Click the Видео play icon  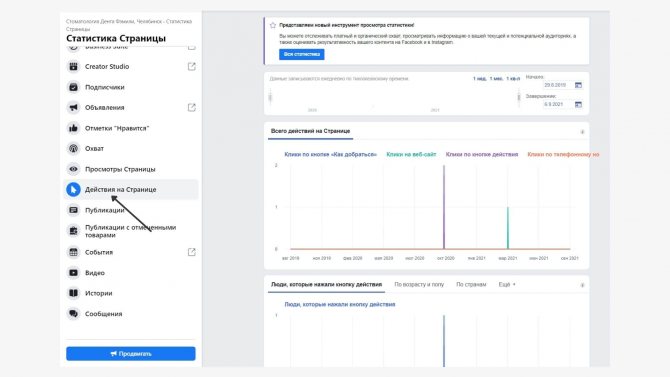[x=73, y=273]
